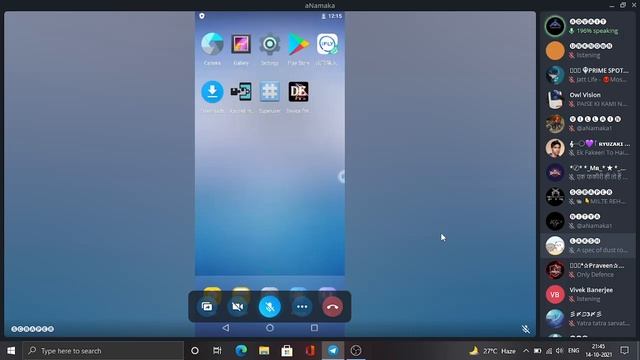This screenshot has width=640, height=360.
Task: Open the Windows notification center
Action: 624,351
